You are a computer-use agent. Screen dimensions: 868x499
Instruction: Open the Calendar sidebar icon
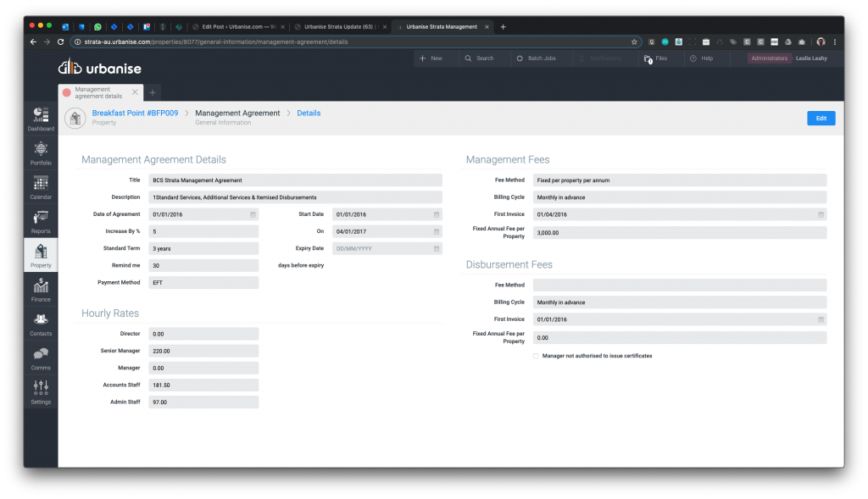tap(41, 186)
